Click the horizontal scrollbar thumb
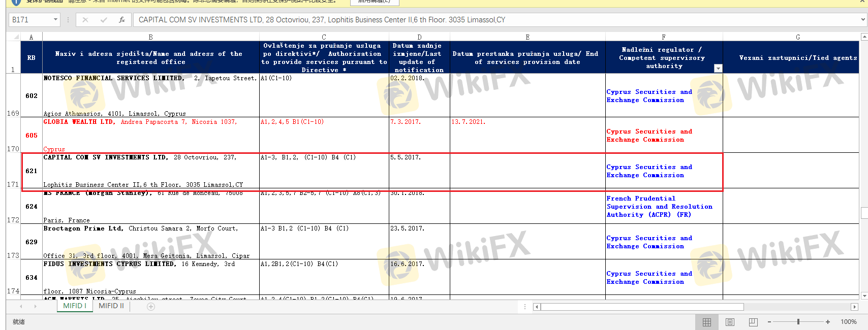 pyautogui.click(x=642, y=307)
